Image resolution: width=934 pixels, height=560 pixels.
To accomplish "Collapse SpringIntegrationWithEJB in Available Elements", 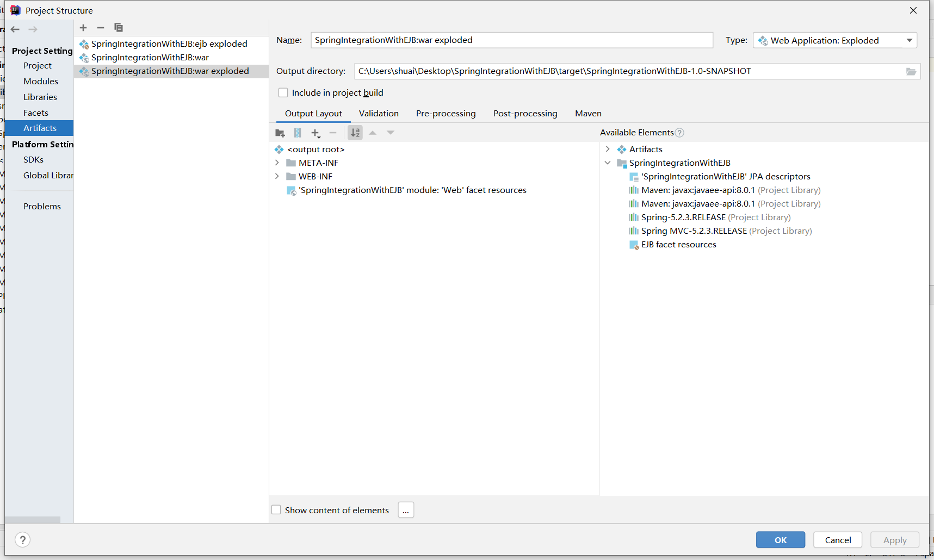I will coord(608,163).
